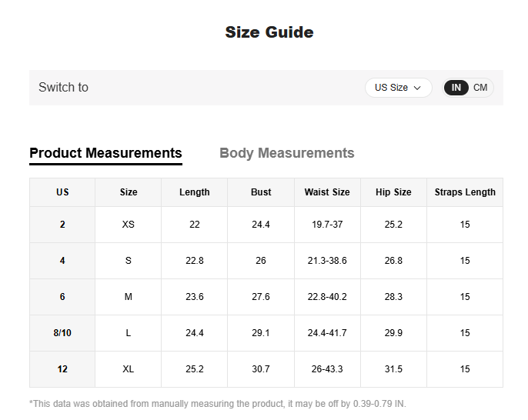Click the US column header
Viewport: 528px width, 420px height.
[62, 192]
